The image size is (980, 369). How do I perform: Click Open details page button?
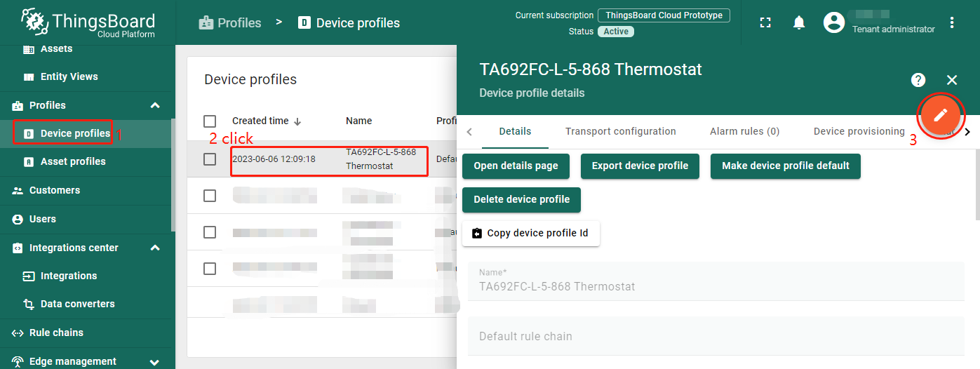tap(516, 166)
